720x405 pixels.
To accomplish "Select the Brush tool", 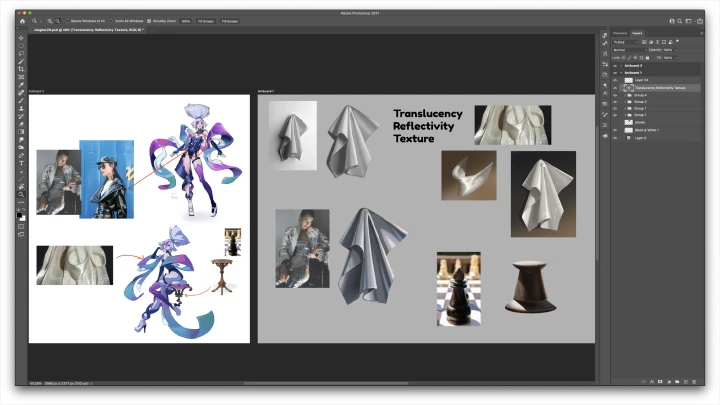I will coord(21,101).
